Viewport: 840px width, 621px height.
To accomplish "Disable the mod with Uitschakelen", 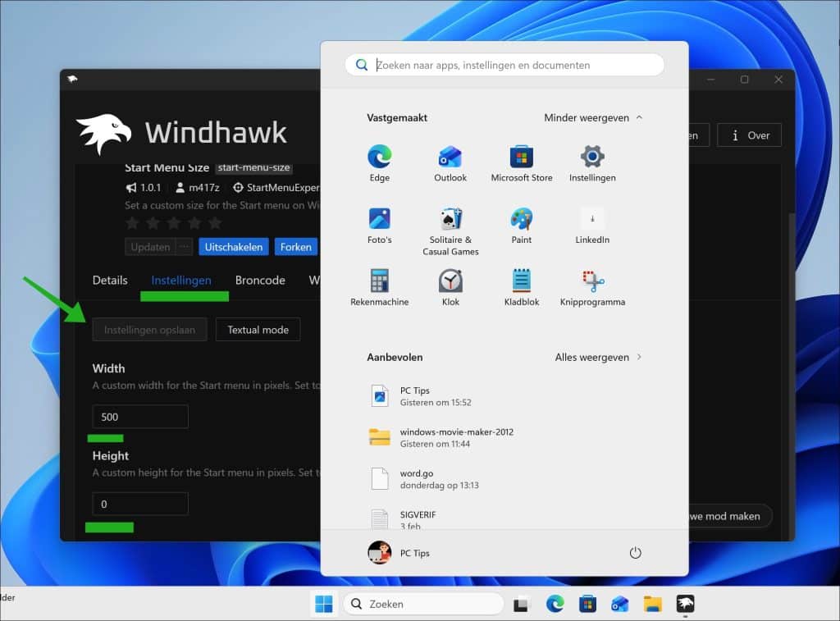I will point(232,246).
